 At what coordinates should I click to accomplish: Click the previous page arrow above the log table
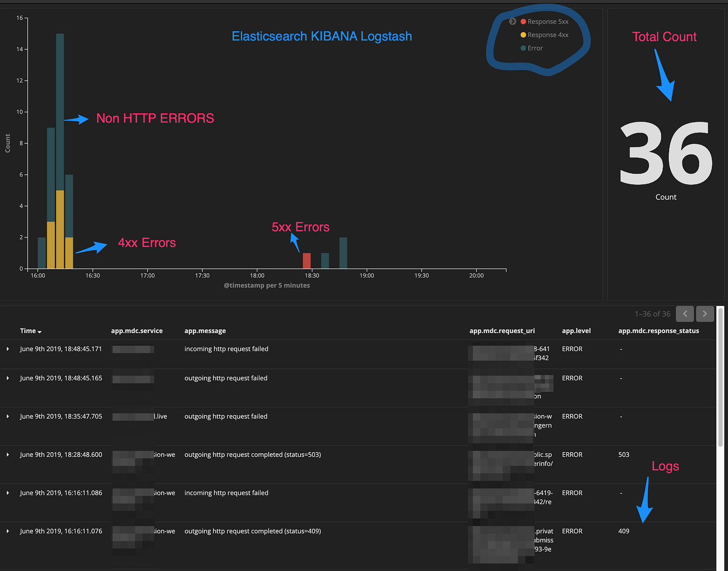point(685,314)
